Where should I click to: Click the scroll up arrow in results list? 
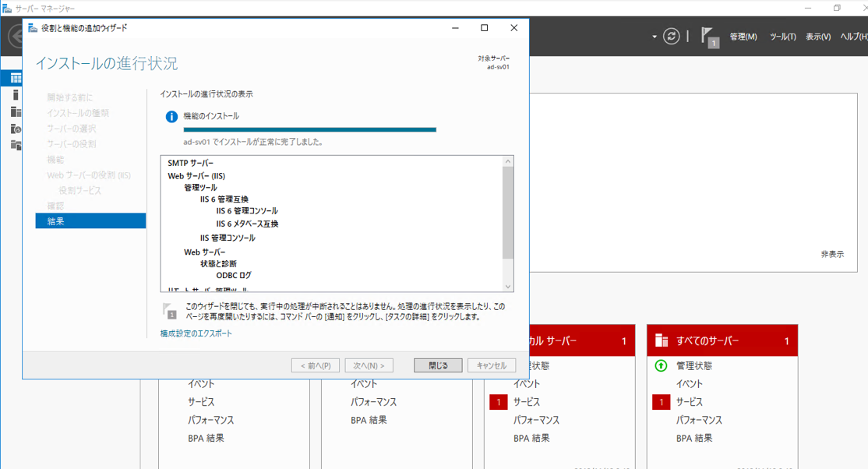[x=507, y=162]
